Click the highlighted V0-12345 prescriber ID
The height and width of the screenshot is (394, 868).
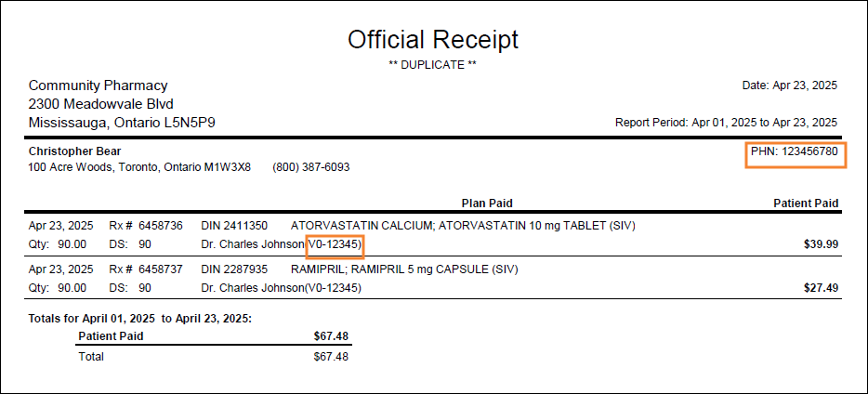[x=335, y=246]
